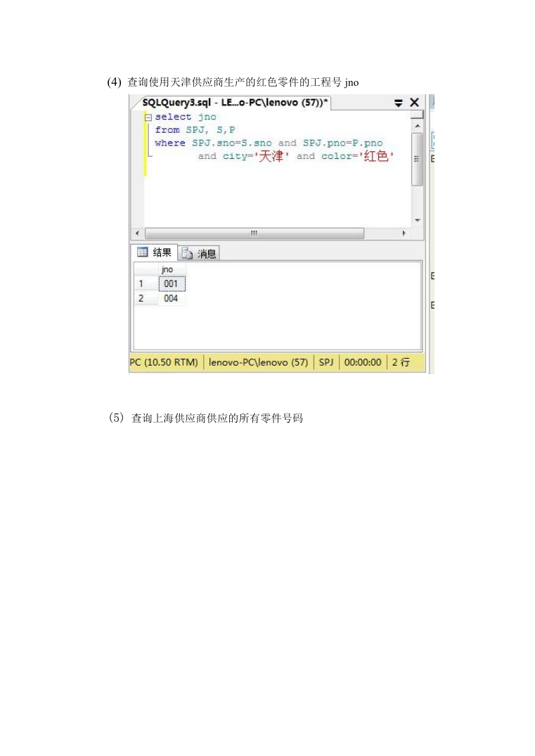Click the editor vertical scrollbar down arrow
This screenshot has width=535, height=756.
click(x=418, y=220)
